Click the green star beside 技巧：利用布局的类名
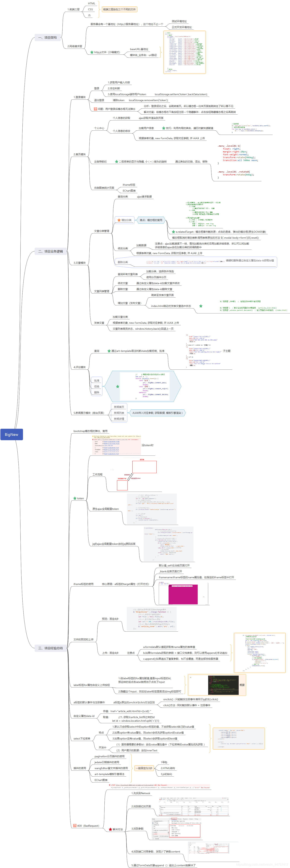The image size is (290, 868). 164,128
